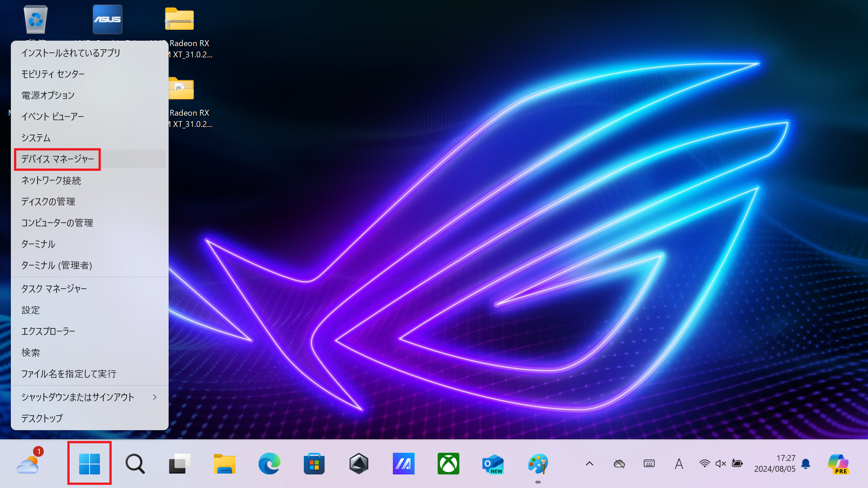The image size is (868, 488).
Task: Toggle the IME input mode indicator A
Action: pyautogui.click(x=679, y=464)
